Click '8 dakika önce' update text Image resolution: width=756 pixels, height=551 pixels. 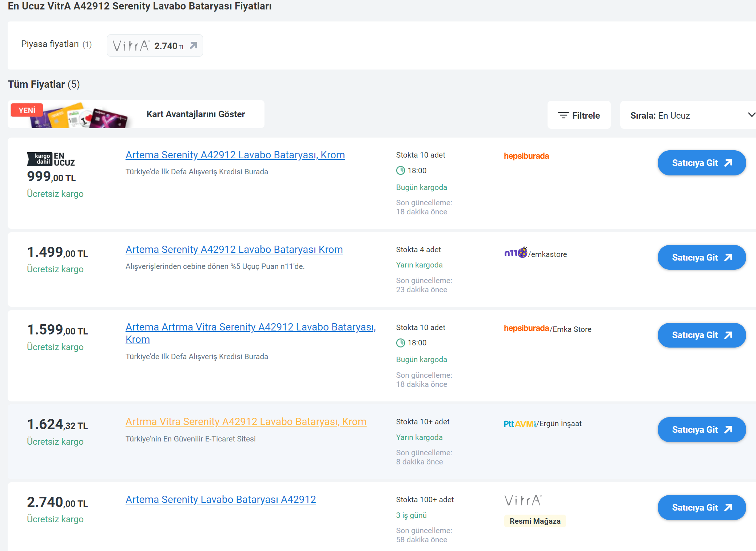click(419, 461)
